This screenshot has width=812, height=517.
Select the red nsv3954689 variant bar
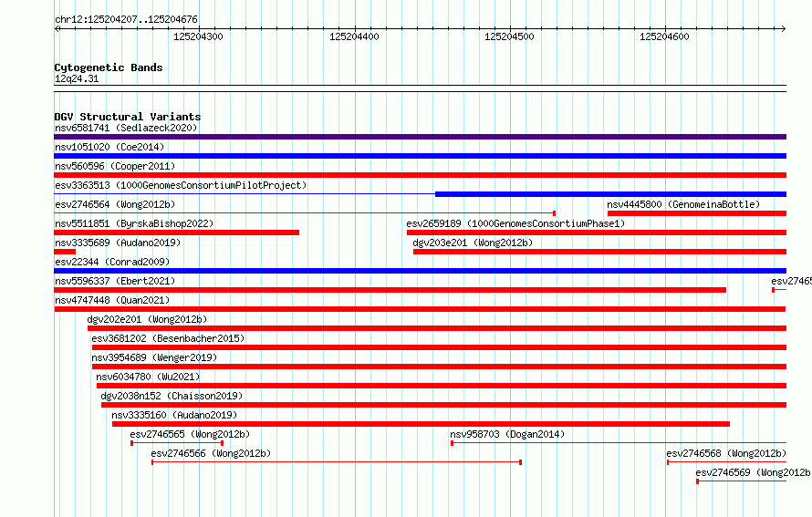tap(439, 367)
